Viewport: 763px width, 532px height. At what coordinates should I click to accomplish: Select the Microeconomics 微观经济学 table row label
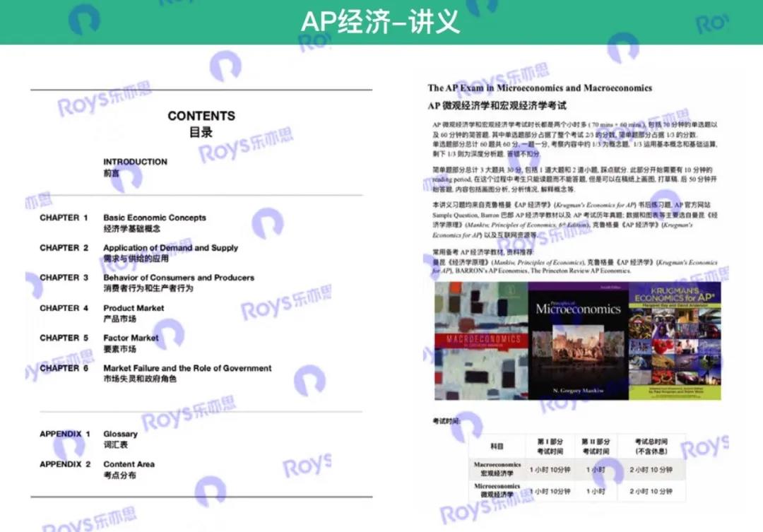tap(497, 490)
